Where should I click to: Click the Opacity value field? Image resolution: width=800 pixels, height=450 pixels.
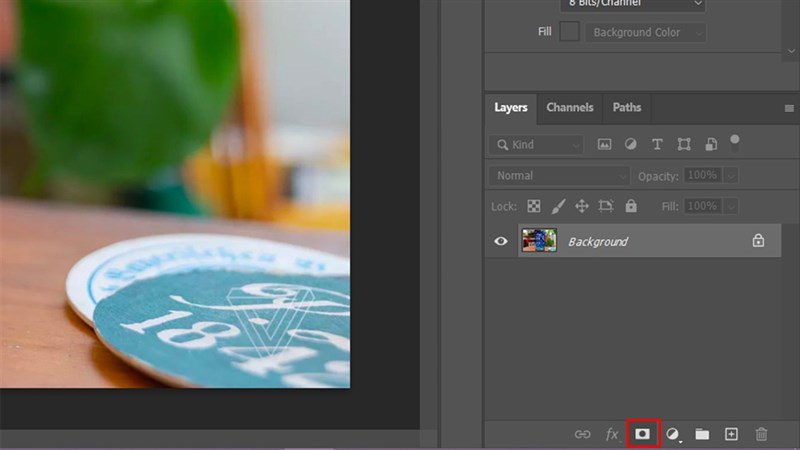703,176
